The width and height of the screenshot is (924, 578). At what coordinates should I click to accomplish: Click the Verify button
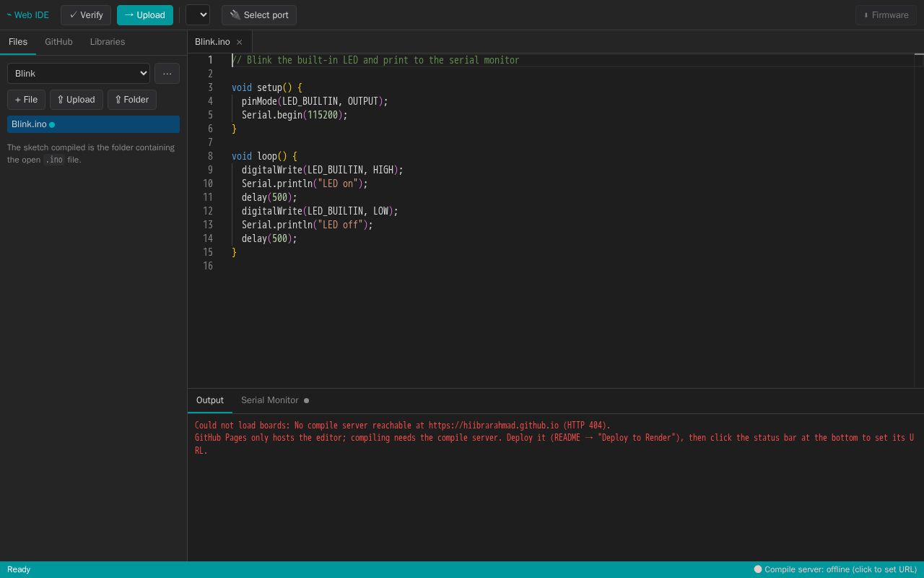[86, 15]
